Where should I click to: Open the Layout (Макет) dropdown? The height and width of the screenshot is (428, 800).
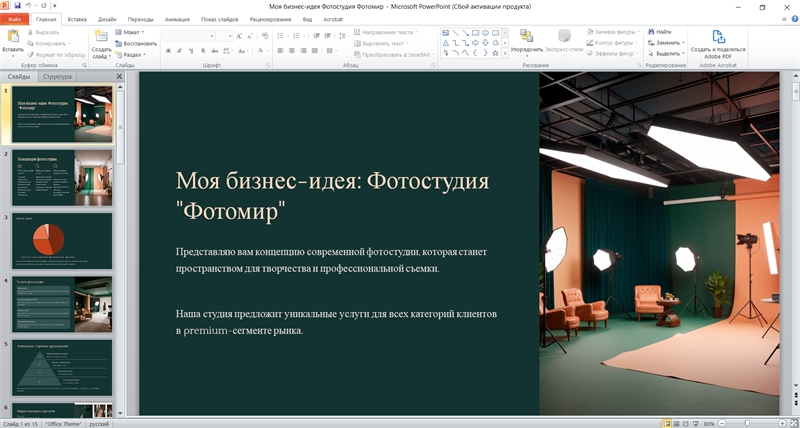[130, 32]
